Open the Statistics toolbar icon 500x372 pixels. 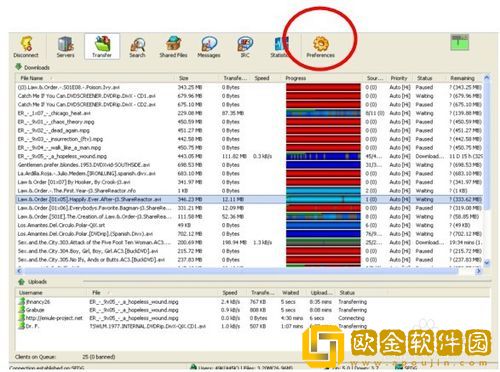(x=280, y=47)
